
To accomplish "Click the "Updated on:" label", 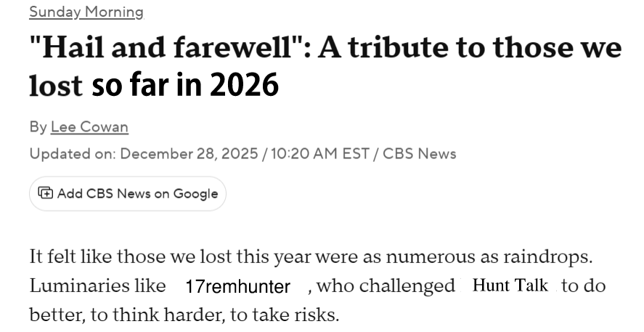I will coord(73,153).
